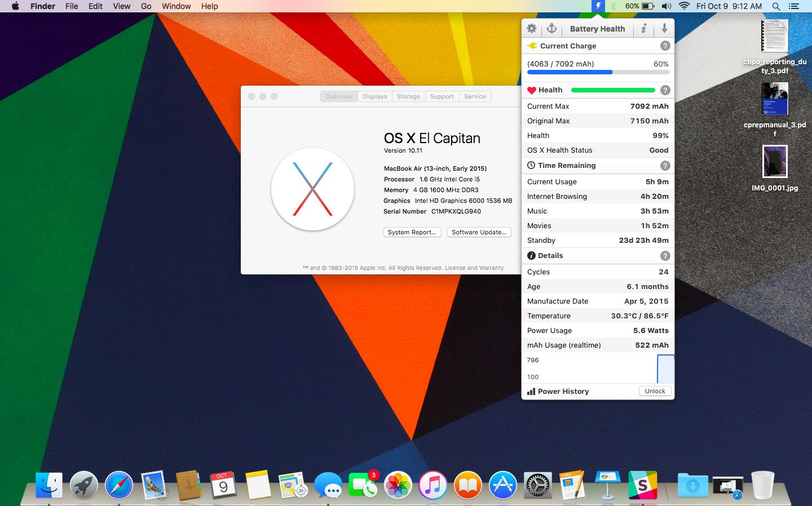This screenshot has width=812, height=506.
Task: Click the green Health bar
Action: [613, 90]
